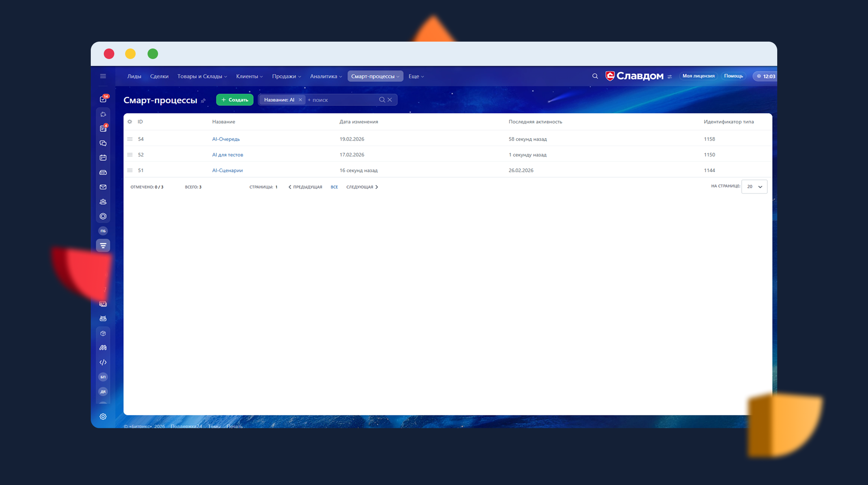Click the filter search input field
The image size is (868, 485).
point(340,100)
